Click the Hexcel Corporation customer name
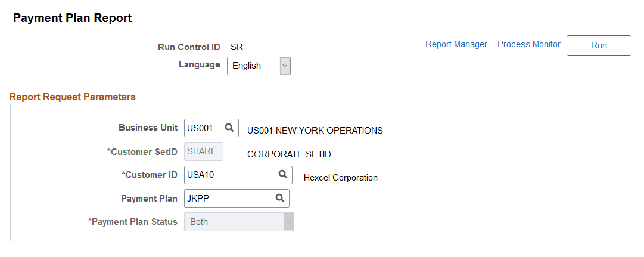Image resolution: width=644 pixels, height=257 pixels. [x=340, y=178]
